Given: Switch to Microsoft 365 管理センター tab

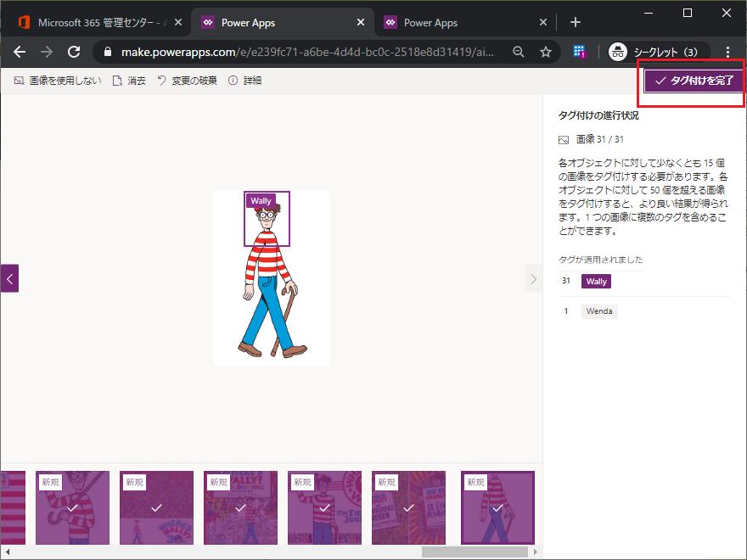Looking at the screenshot, I should tap(94, 22).
